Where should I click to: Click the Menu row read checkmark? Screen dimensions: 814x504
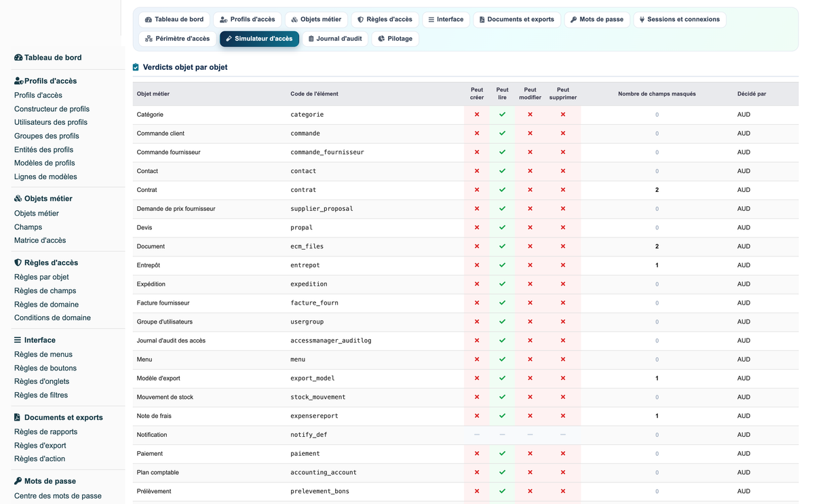[502, 360]
